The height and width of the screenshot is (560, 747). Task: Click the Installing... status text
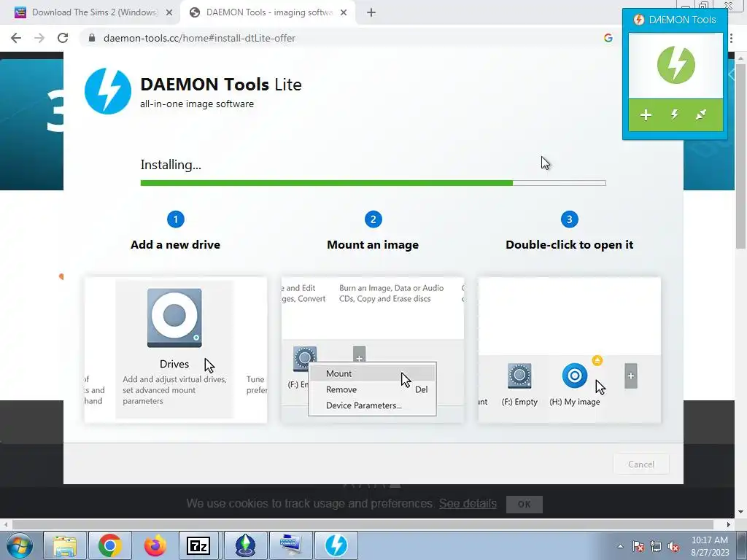(171, 165)
